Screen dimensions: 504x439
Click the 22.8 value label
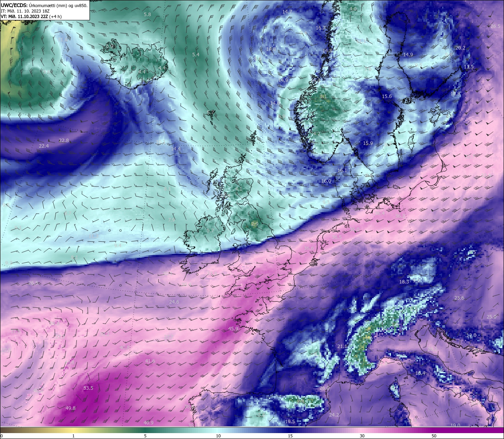tap(64, 141)
